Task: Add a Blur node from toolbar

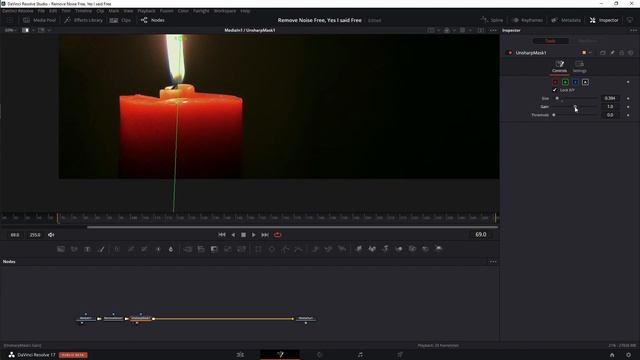Action: pyautogui.click(x=171, y=249)
